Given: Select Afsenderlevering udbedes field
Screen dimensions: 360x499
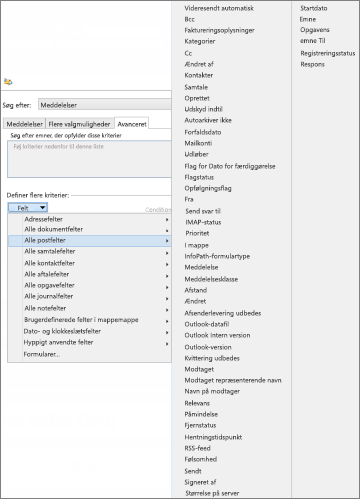Looking at the screenshot, I should [x=223, y=313].
